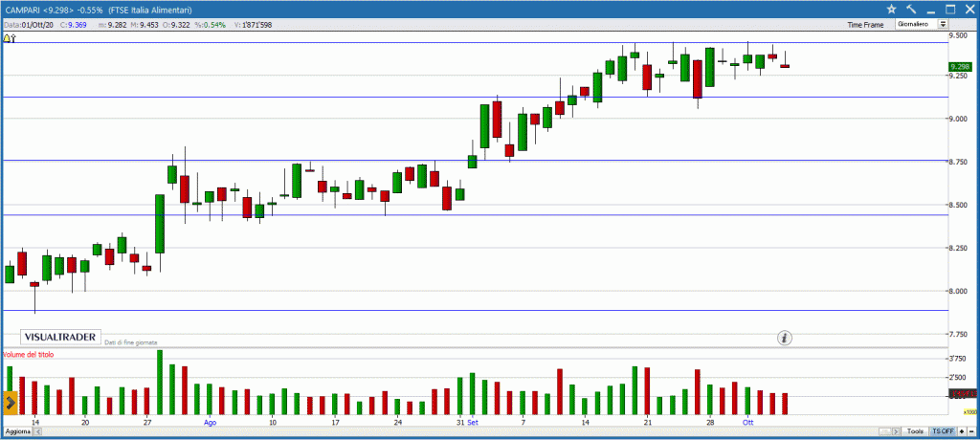
Task: Click the horizontal scrollbar right arrow
Action: 896,431
